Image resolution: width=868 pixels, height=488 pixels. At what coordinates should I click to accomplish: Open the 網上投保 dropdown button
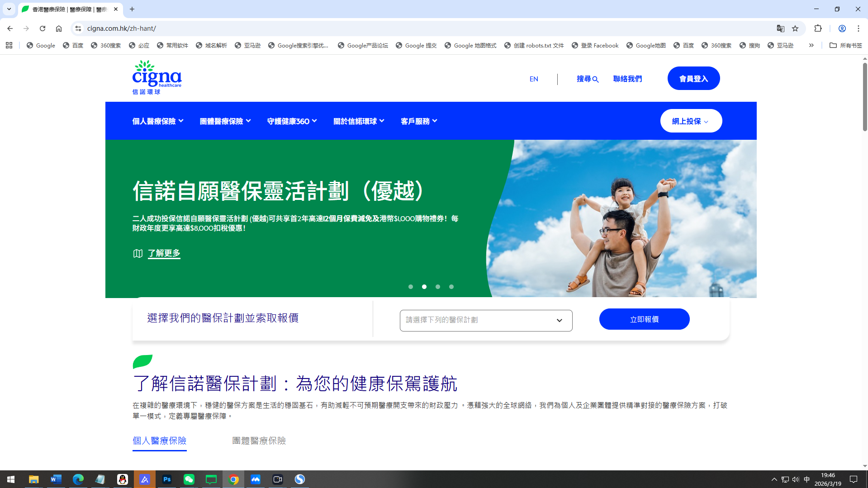click(x=691, y=121)
